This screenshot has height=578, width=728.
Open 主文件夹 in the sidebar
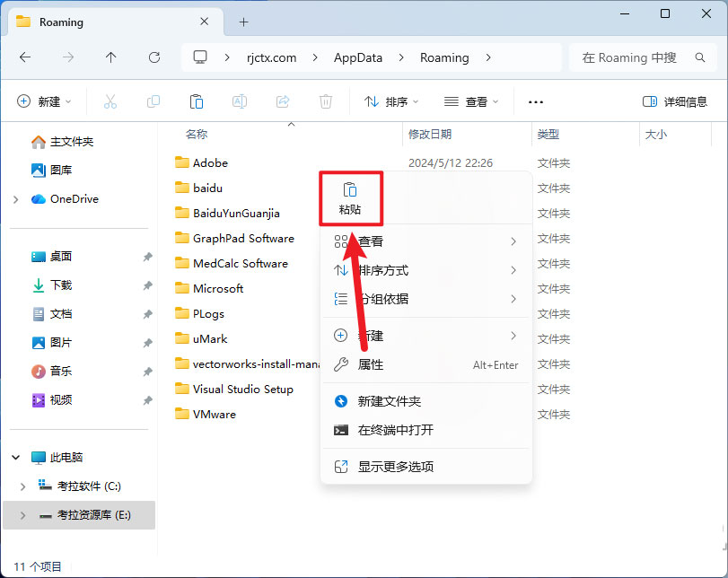pos(62,142)
